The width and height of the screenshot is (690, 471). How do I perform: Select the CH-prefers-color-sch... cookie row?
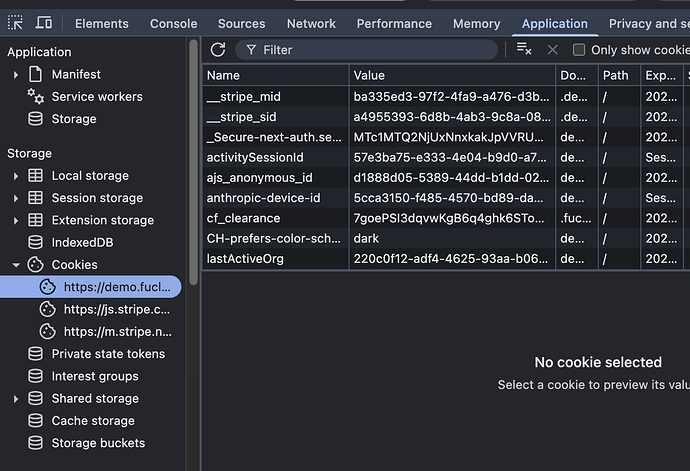coord(446,238)
